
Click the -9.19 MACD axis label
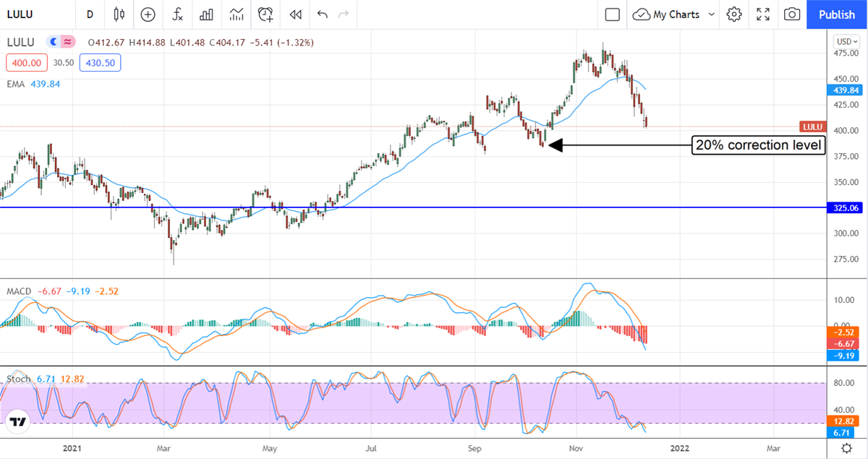[844, 356]
